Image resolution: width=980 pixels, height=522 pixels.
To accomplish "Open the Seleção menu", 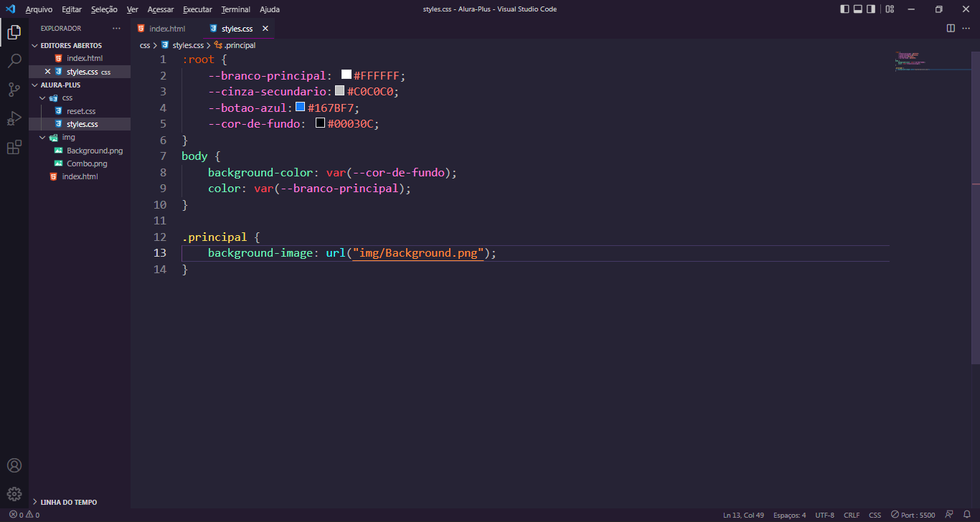I will pos(104,9).
